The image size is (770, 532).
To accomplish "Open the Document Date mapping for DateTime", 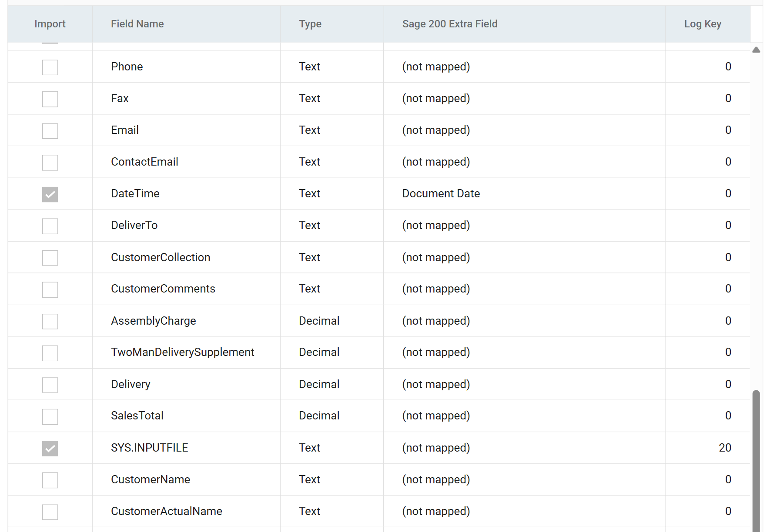I will click(x=524, y=193).
